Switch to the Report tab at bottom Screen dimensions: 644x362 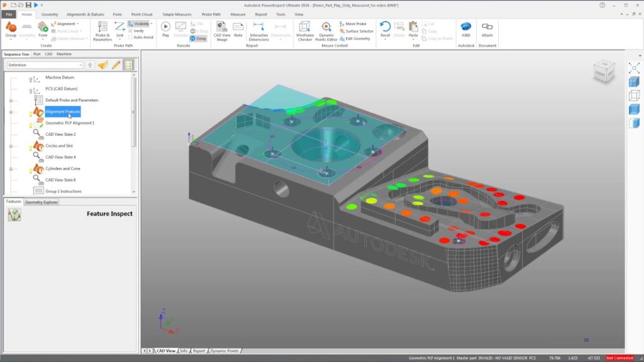199,351
